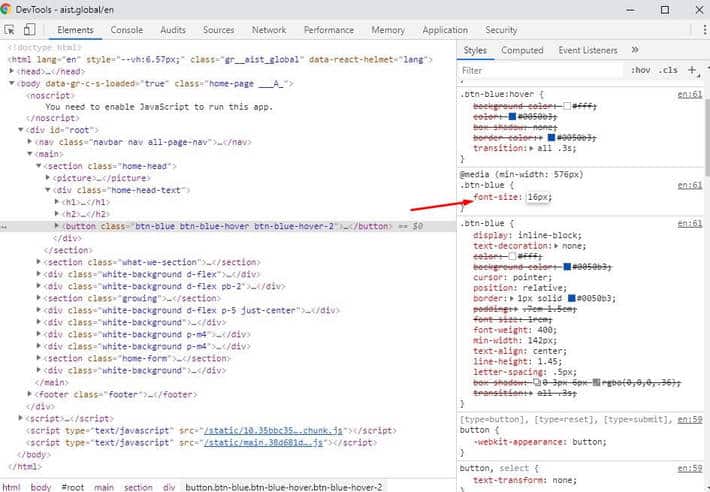Edit the display inline-block property

click(528, 235)
